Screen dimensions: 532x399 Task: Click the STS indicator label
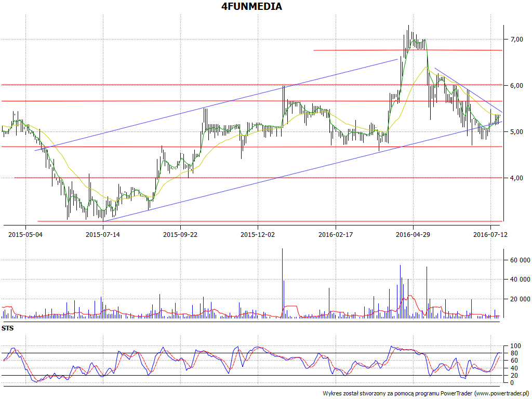coord(7,328)
